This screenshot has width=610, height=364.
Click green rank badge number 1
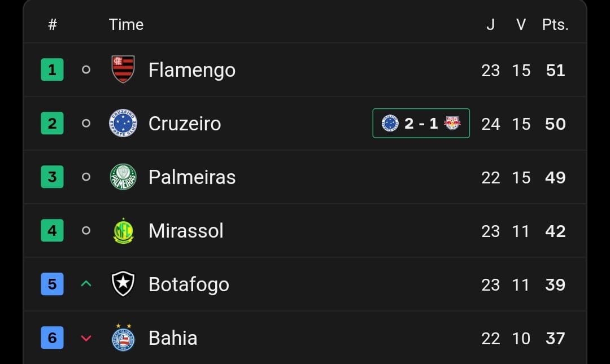52,69
